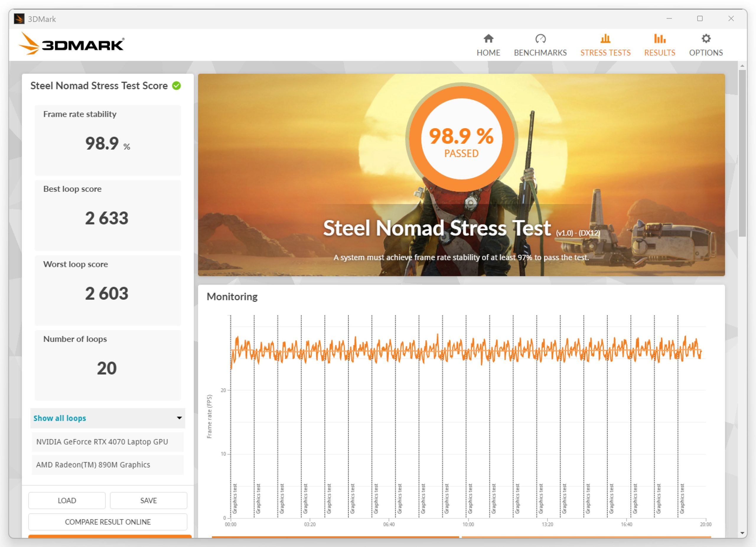Screen dimensions: 756x547
Task: Click the Show all loops dropdown arrow
Action: point(179,418)
